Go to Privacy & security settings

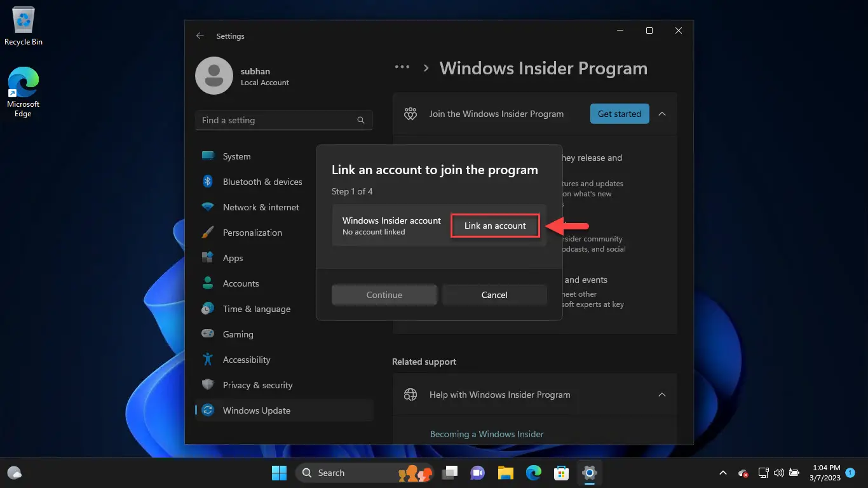point(284,385)
